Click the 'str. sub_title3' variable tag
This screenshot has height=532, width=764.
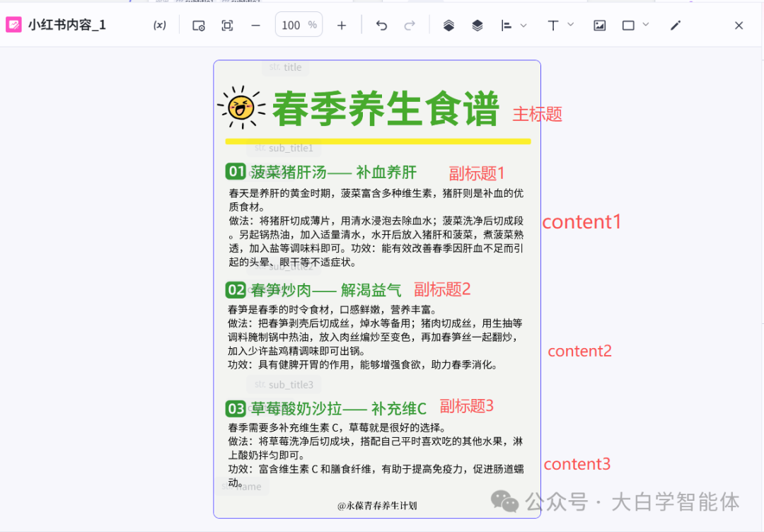click(284, 384)
